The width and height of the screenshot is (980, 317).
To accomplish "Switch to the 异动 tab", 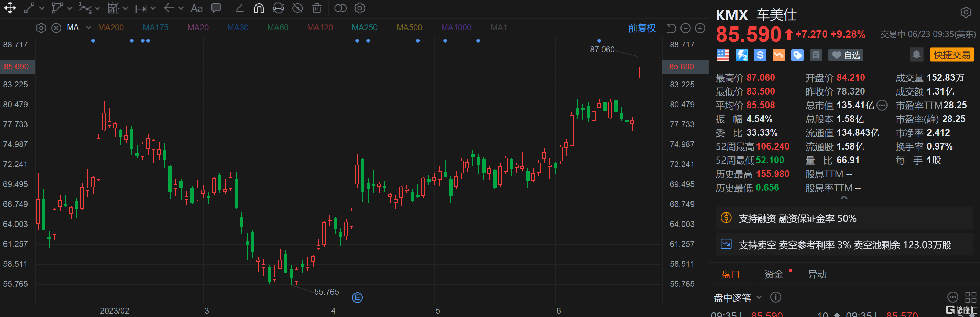I will pyautogui.click(x=817, y=274).
